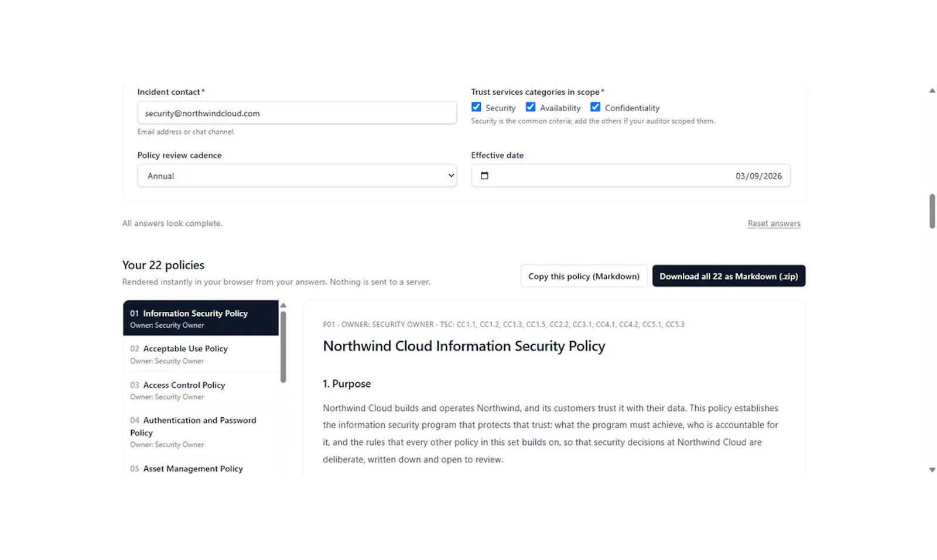Viewport: 937px width, 560px height.
Task: Click the page scrollbar up arrow
Action: 932,91
